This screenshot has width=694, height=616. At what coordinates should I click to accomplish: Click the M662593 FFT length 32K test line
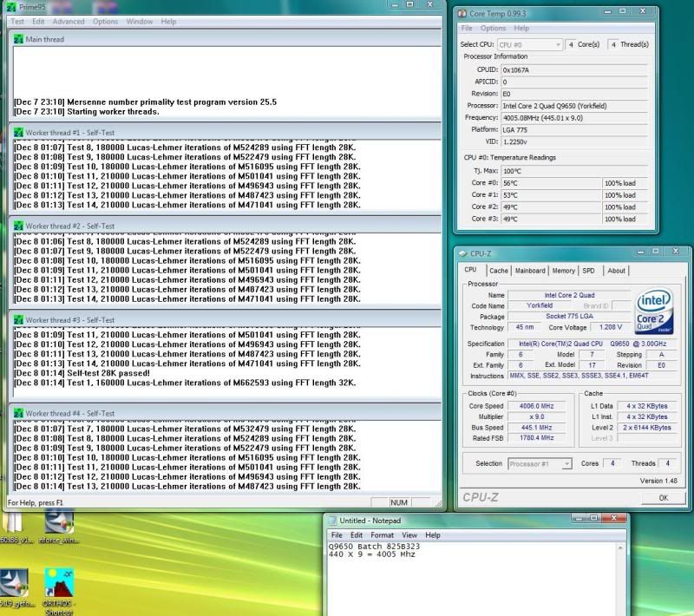click(185, 383)
